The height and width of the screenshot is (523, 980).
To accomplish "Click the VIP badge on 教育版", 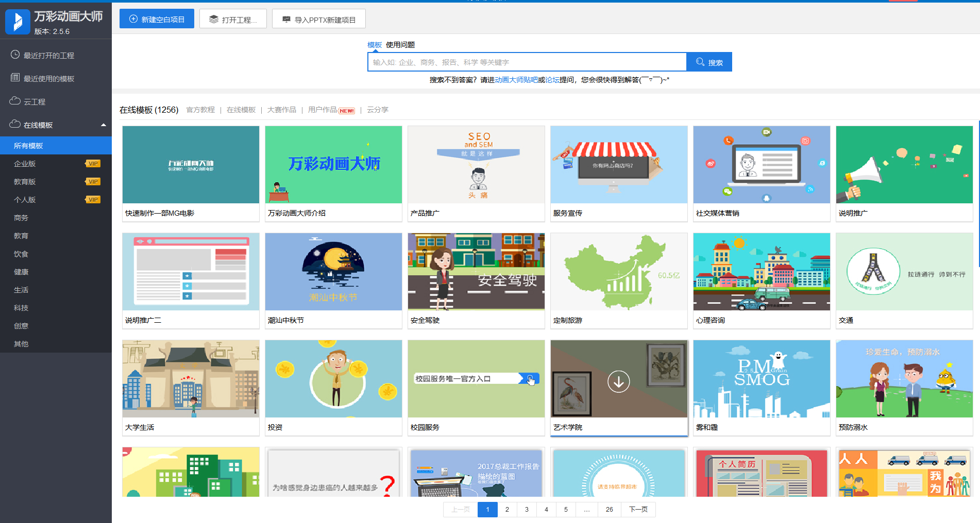I will pyautogui.click(x=93, y=182).
